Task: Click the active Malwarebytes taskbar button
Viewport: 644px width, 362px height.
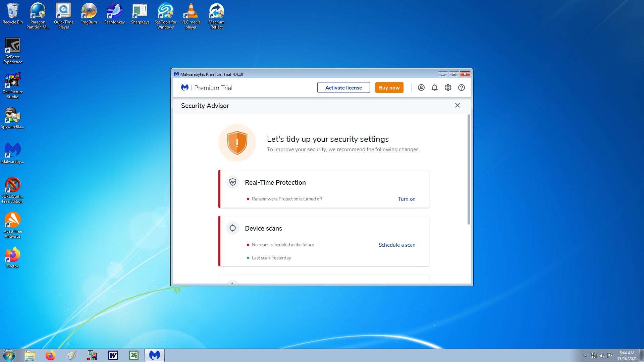Action: coord(155,355)
